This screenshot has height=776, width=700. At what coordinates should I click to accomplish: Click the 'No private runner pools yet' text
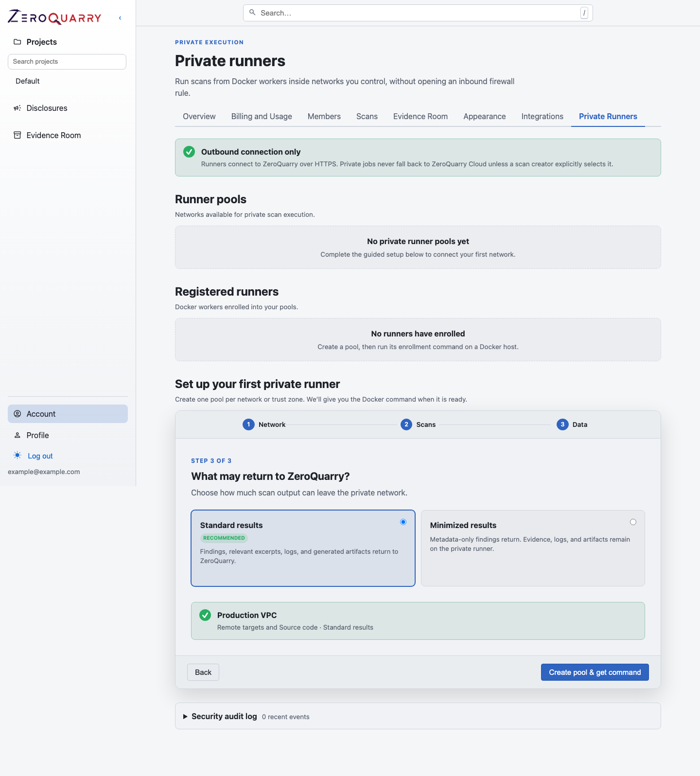coord(418,241)
